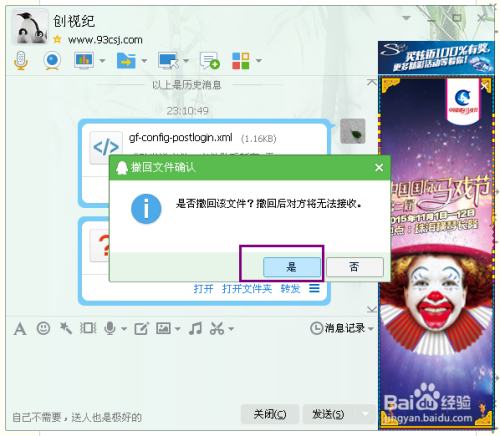Click the music note share icon
500x436 pixels.
pos(195,328)
